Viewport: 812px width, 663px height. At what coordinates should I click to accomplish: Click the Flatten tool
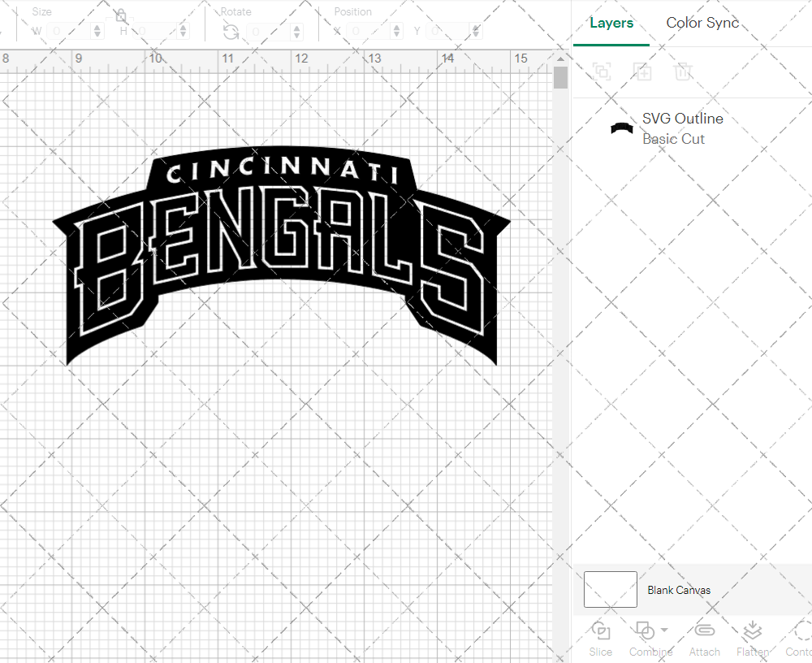(753, 639)
